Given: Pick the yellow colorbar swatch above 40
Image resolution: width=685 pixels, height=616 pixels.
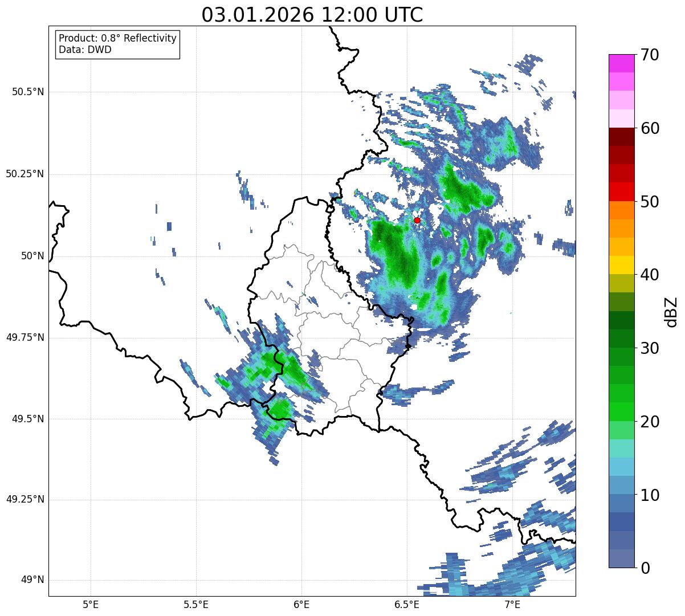Looking at the screenshot, I should point(621,265).
